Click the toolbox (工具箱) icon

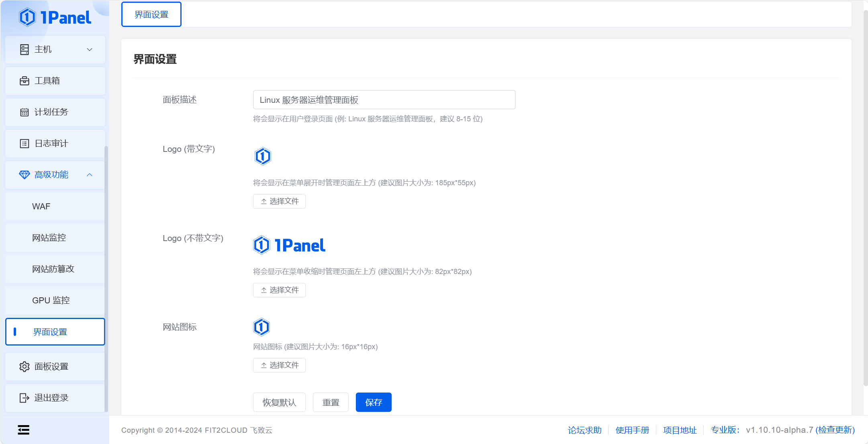click(x=24, y=81)
